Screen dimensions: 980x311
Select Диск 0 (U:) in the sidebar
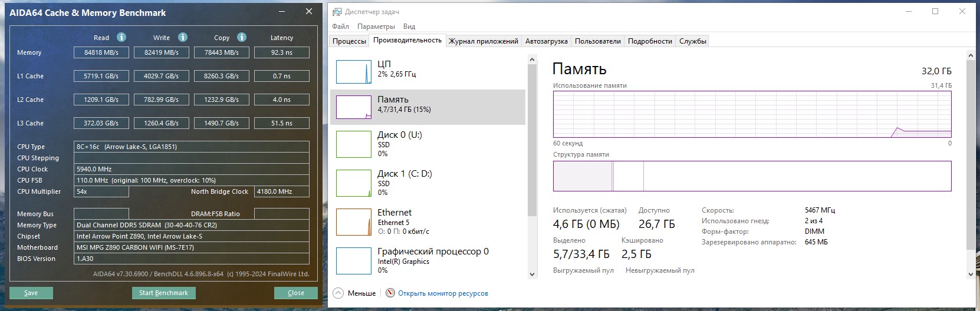[428, 145]
